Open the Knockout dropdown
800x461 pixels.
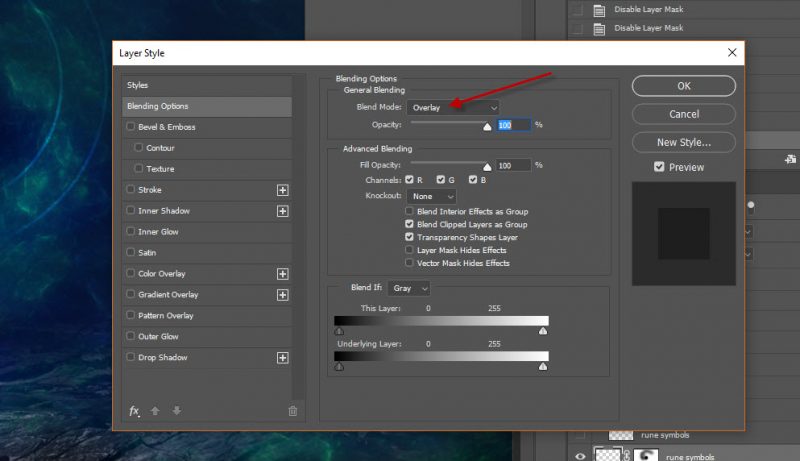[431, 196]
